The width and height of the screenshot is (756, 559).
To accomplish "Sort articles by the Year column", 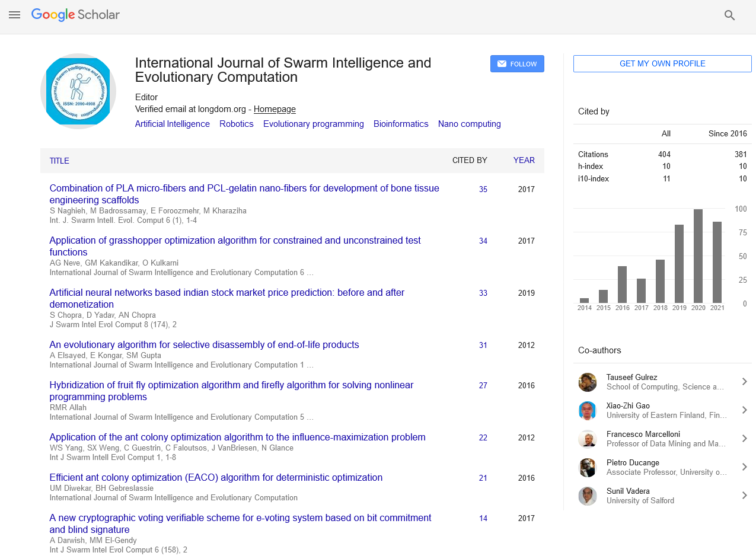I will (524, 160).
